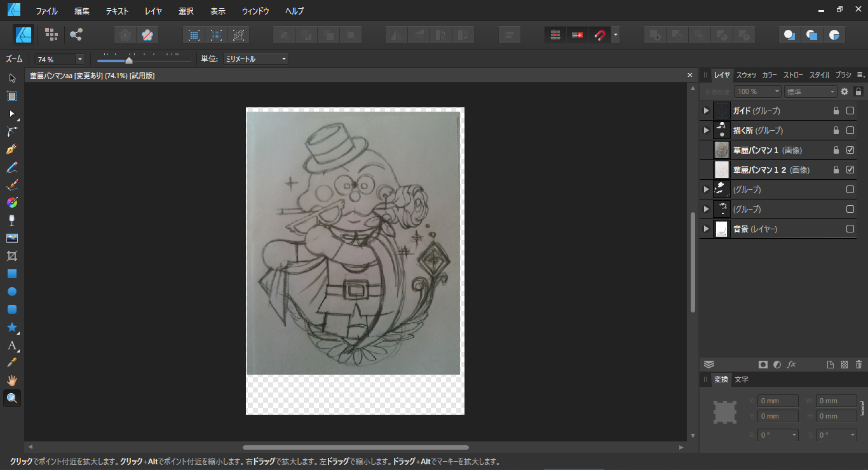Delete layer with trash icon
The image size is (868, 470).
(x=858, y=365)
